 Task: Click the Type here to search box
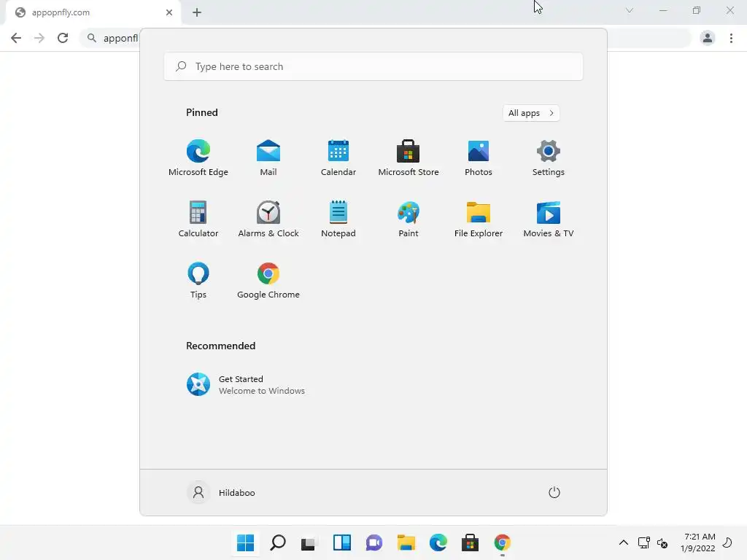click(x=373, y=66)
